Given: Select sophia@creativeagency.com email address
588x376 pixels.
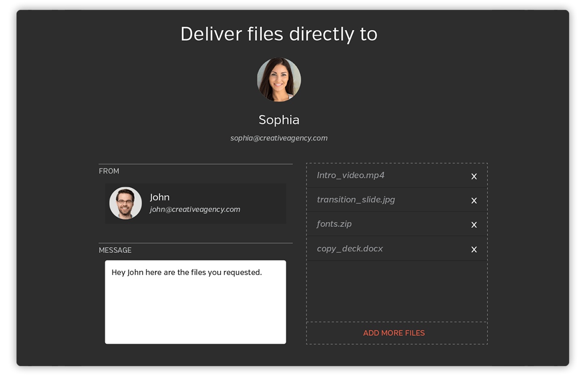Looking at the screenshot, I should pos(279,138).
